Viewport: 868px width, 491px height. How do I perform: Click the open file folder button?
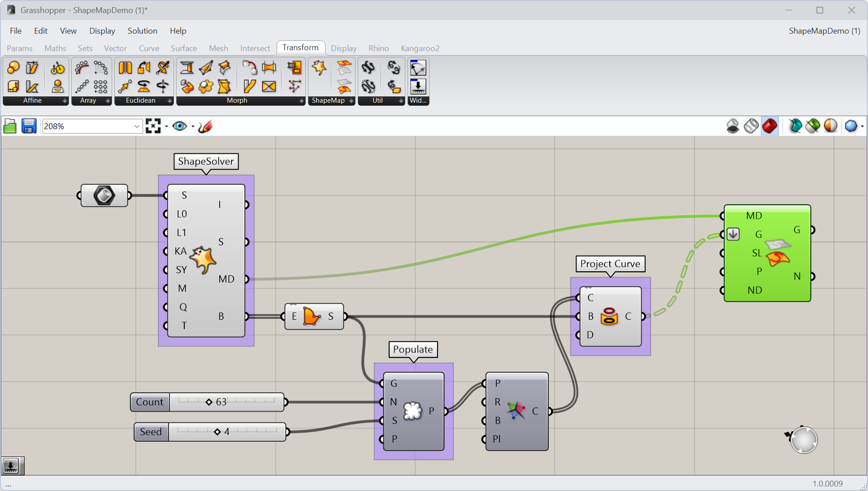tap(10, 126)
